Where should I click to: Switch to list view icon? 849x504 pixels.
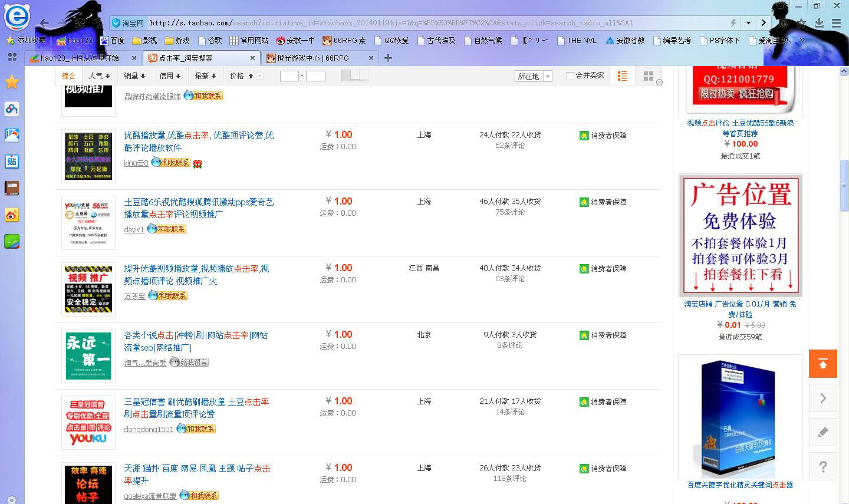622,76
